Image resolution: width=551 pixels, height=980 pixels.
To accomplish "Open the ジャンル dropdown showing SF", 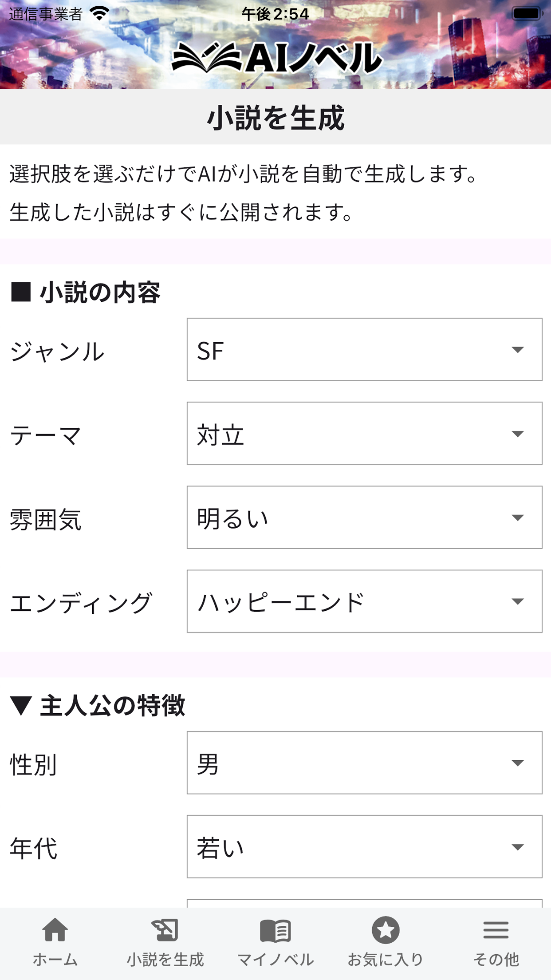I will (364, 349).
